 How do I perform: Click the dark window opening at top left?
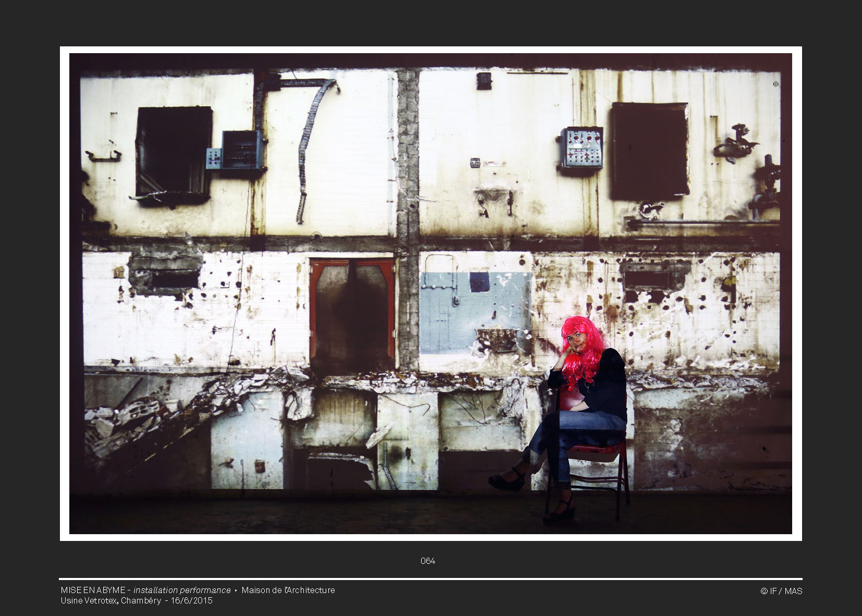point(174,154)
